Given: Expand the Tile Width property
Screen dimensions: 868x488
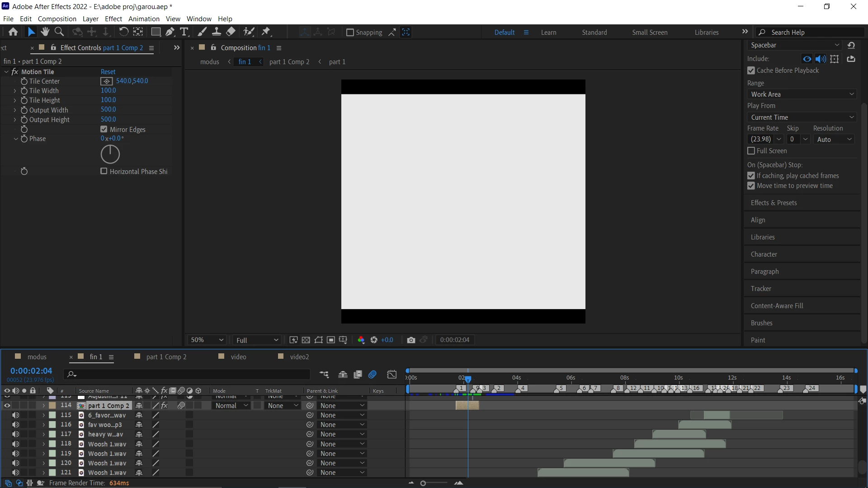Looking at the screenshot, I should (15, 91).
